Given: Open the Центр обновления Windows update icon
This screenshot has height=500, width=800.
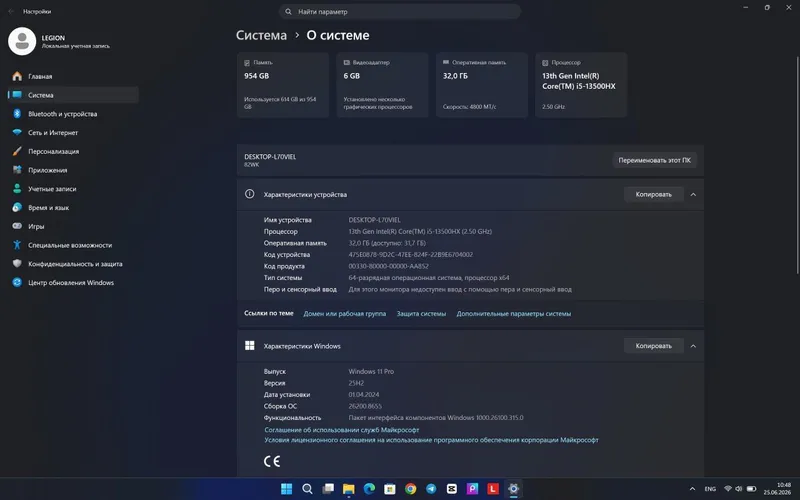Looking at the screenshot, I should (17, 283).
